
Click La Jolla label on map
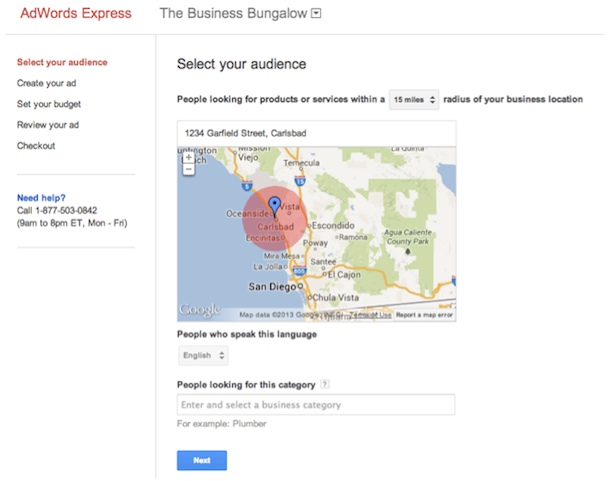(268, 267)
